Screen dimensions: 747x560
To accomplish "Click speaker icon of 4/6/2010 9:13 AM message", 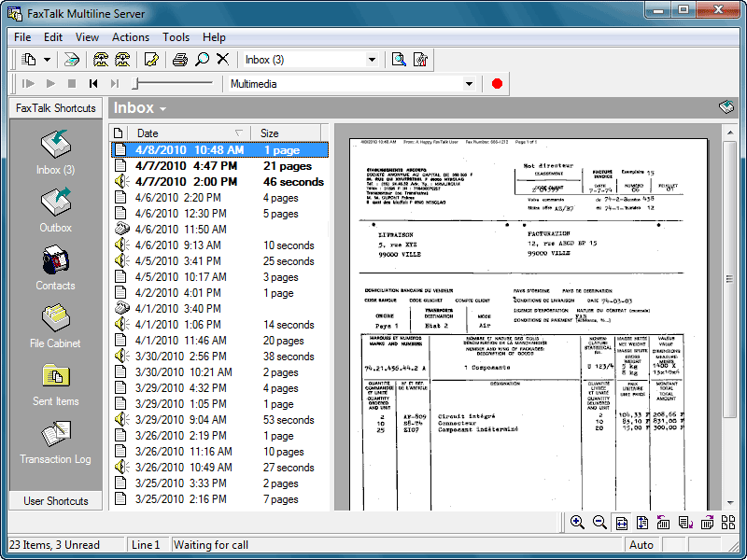I will pyautogui.click(x=122, y=245).
